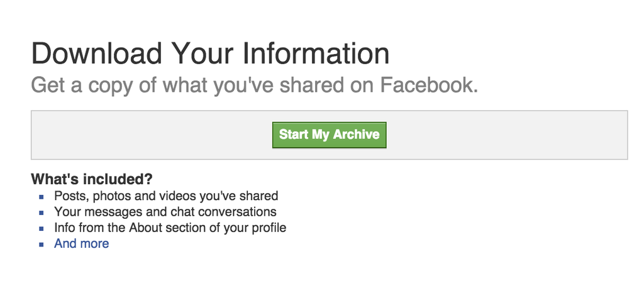Click the bullet icon beside Info from the About
Screen dimensions: 644x305
[42, 229]
